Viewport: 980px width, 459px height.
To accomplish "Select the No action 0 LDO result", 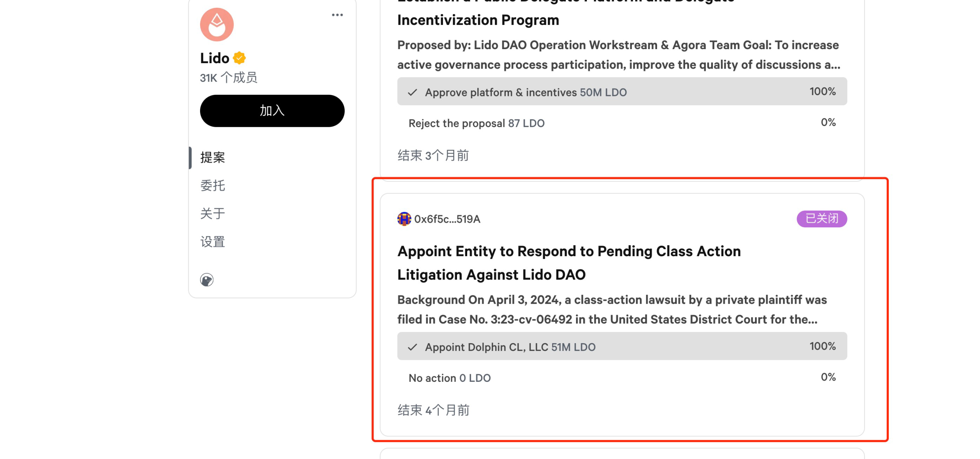I will tap(622, 377).
